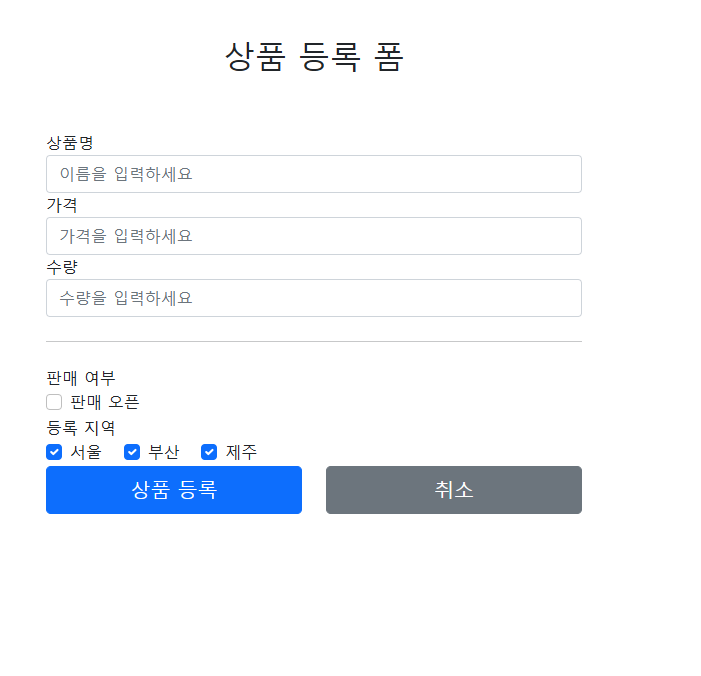Screen dimensions: 701x676
Task: Select the 수량 quantity input field
Action: [x=314, y=298]
